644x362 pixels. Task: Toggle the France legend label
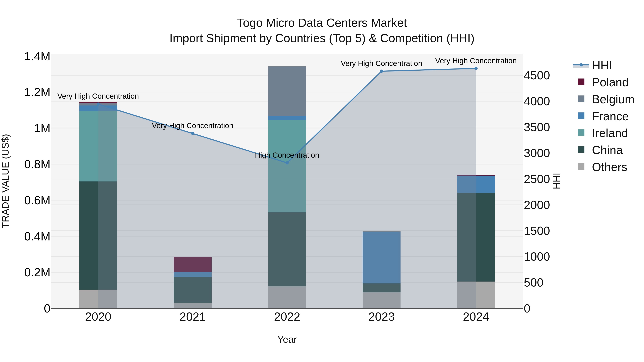click(610, 116)
